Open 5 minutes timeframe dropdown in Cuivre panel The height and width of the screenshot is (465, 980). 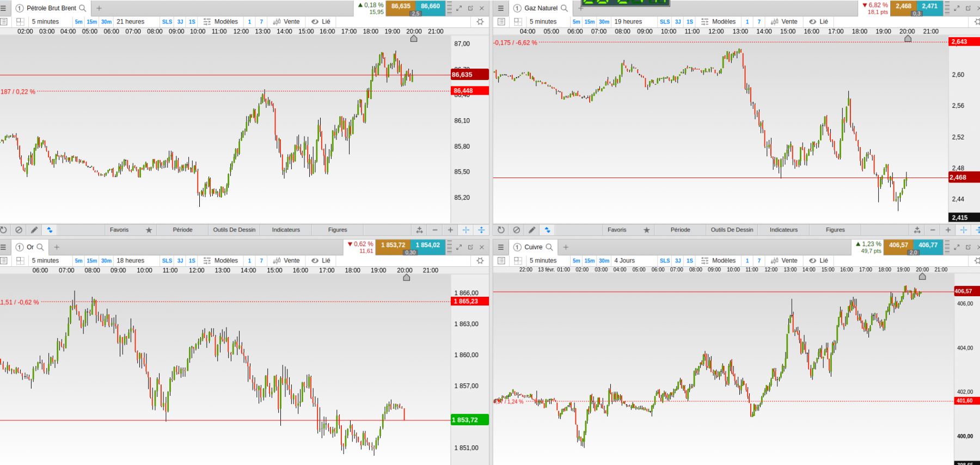(543, 261)
